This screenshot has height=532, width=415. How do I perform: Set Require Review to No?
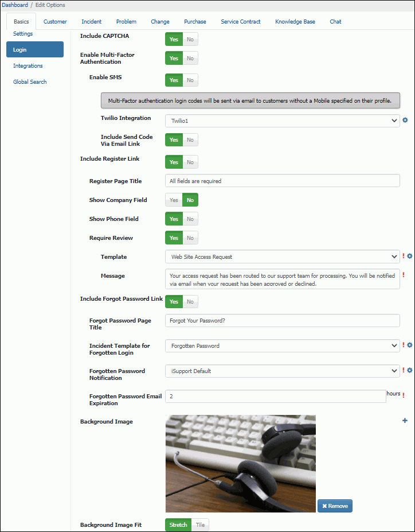pos(190,238)
